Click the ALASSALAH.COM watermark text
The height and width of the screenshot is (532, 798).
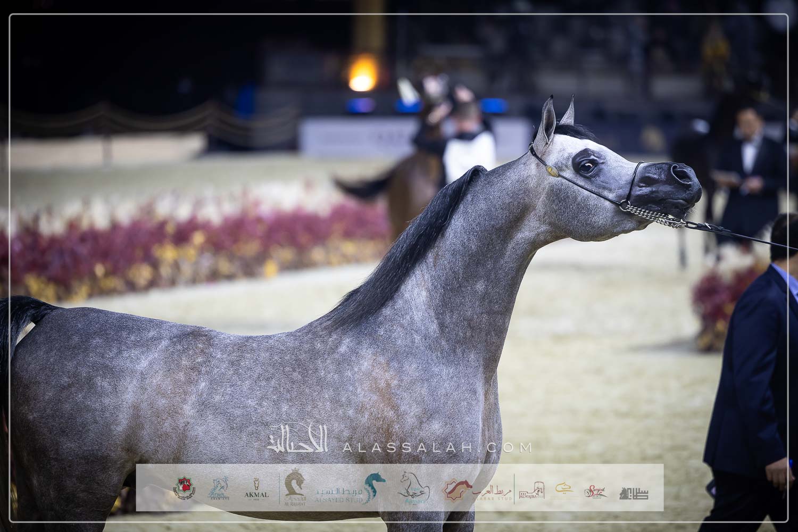pyautogui.click(x=437, y=447)
